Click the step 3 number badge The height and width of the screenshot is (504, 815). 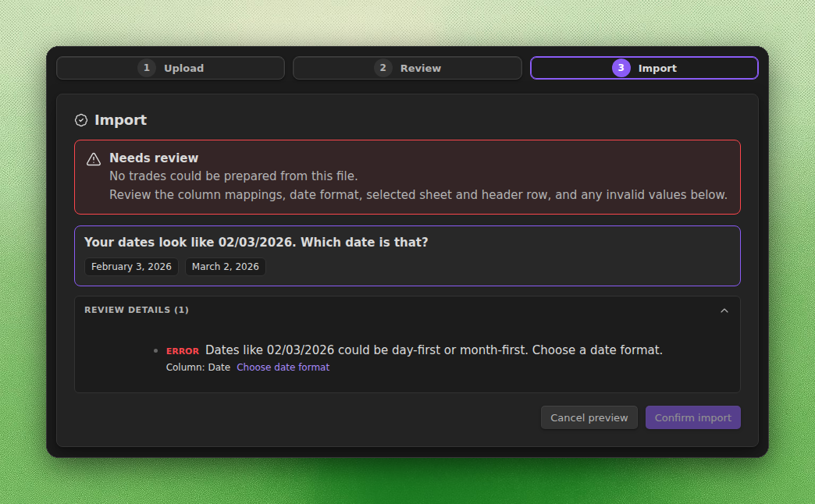(x=621, y=68)
